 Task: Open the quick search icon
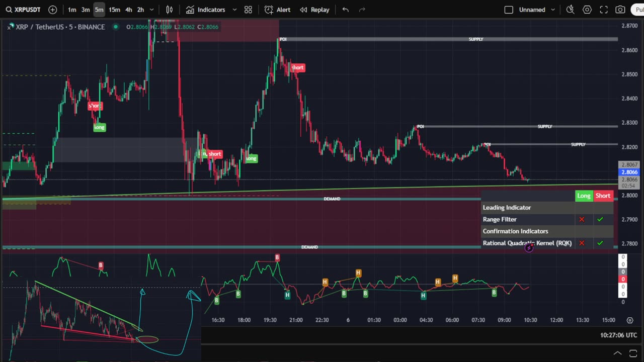coord(570,10)
